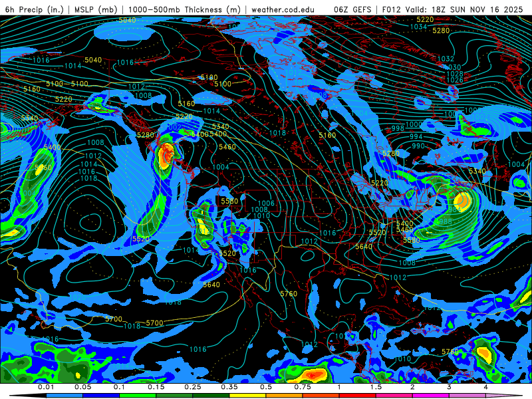Click the '1000-500mb Thickness (m)' header label
The height and width of the screenshot is (399, 532).
184,9
